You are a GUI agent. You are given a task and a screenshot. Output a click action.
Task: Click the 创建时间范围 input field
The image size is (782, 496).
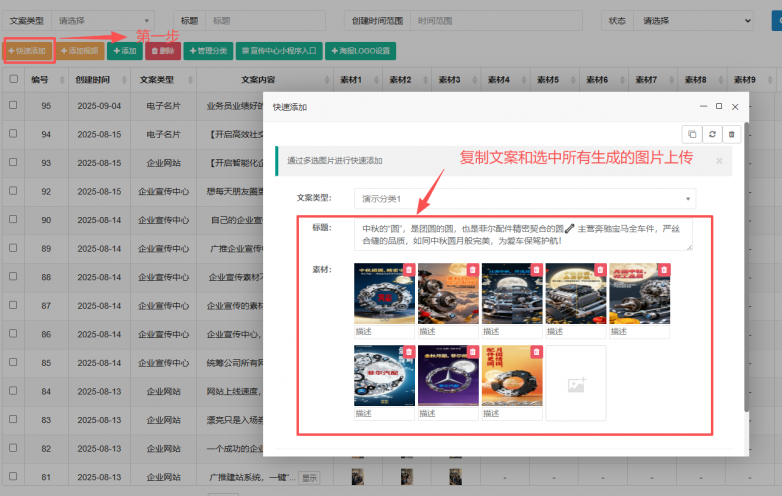[496, 21]
